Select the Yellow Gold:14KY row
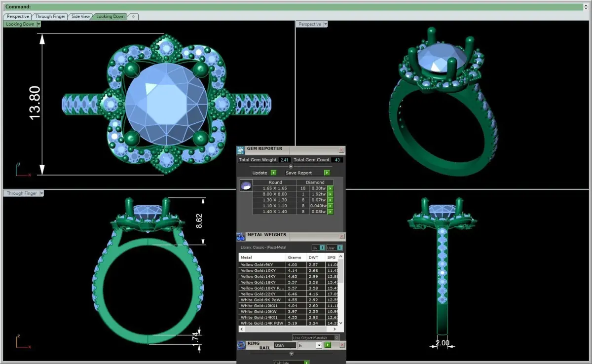Viewport: 592px width, 364px height. point(288,277)
